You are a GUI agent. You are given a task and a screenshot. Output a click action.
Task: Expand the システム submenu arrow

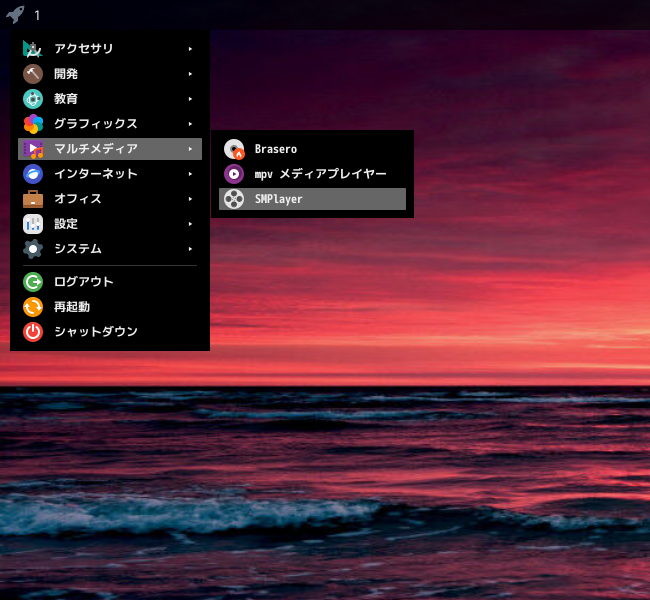pyautogui.click(x=190, y=249)
